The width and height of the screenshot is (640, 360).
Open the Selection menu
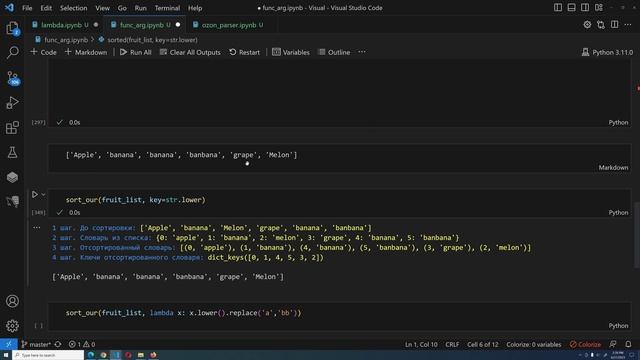pyautogui.click(x=73, y=8)
